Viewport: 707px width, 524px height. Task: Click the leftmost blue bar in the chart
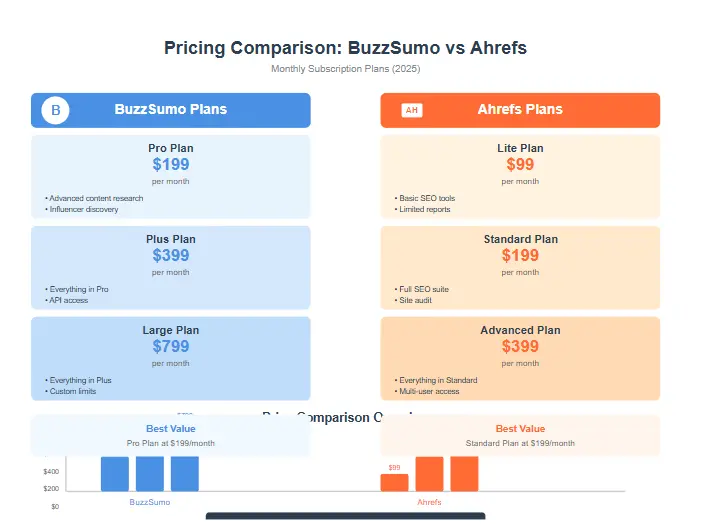[x=115, y=474]
